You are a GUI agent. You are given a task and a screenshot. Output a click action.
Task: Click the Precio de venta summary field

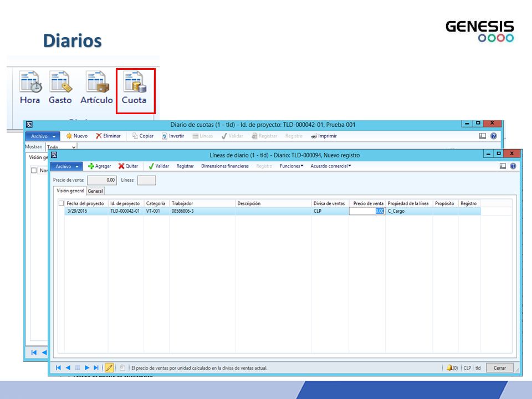pos(102,180)
